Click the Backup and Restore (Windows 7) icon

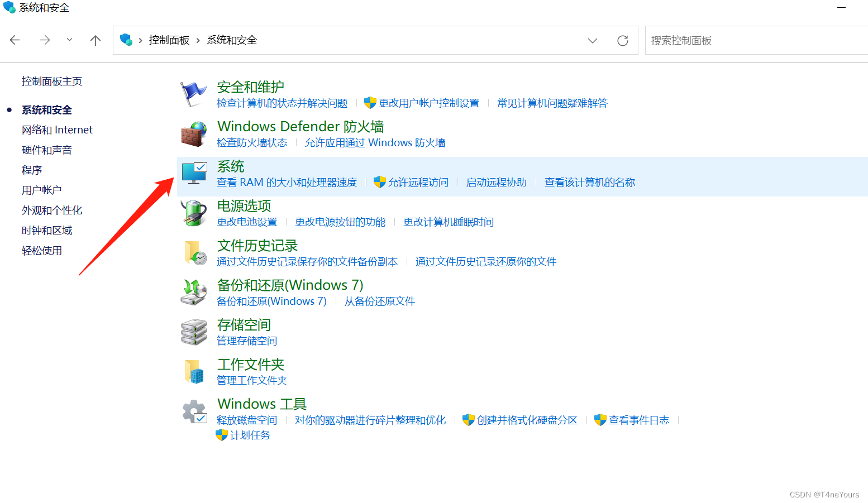coord(194,292)
